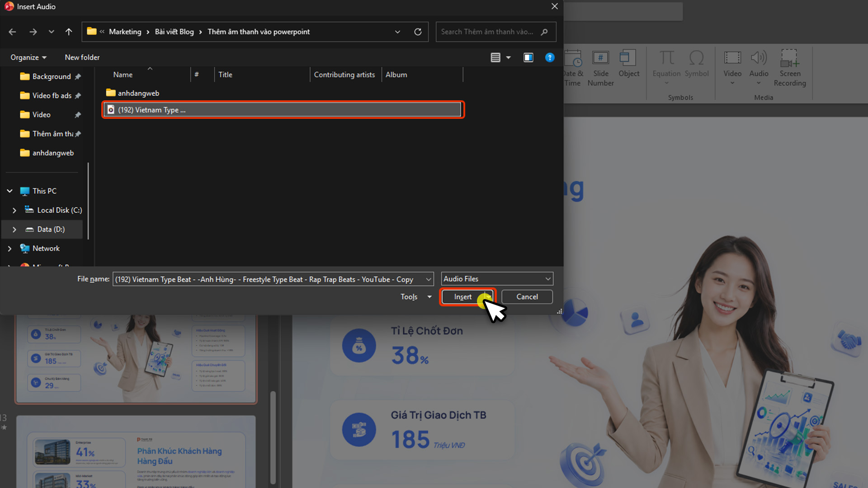Change view with list layout icon
868x488 pixels.
click(x=495, y=57)
